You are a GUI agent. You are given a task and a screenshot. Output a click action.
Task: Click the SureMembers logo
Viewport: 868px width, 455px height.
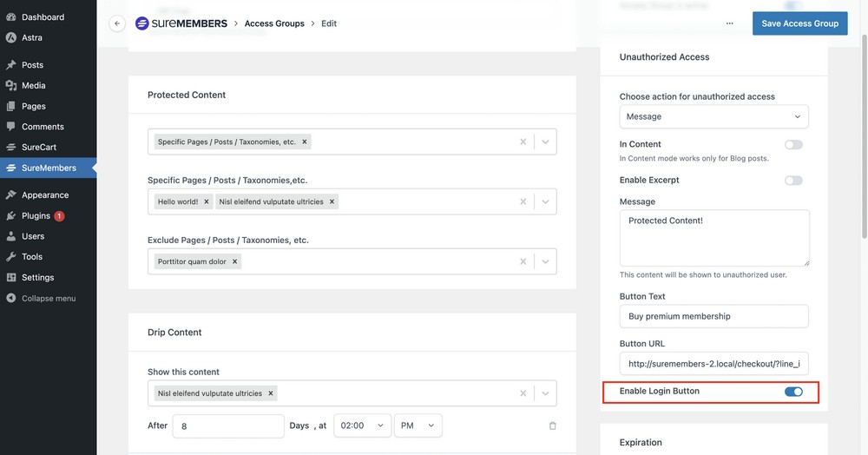click(x=181, y=23)
